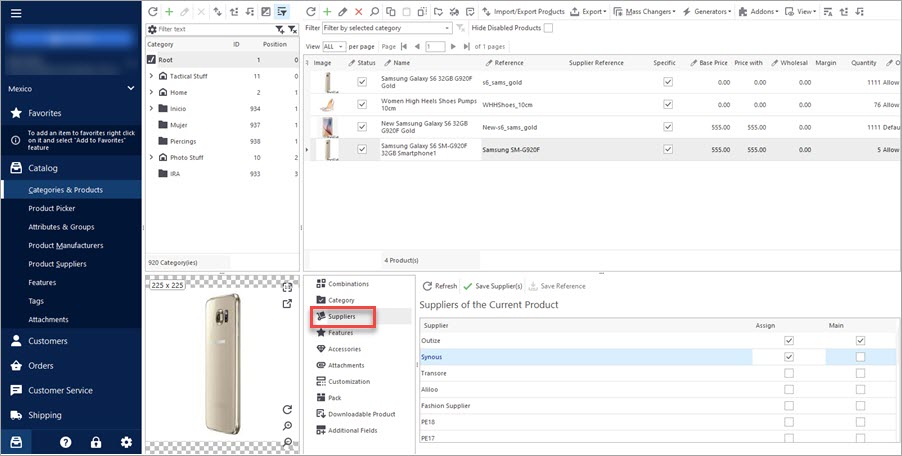Select the Piercings category
This screenshot has width=902, height=456.
[x=183, y=141]
